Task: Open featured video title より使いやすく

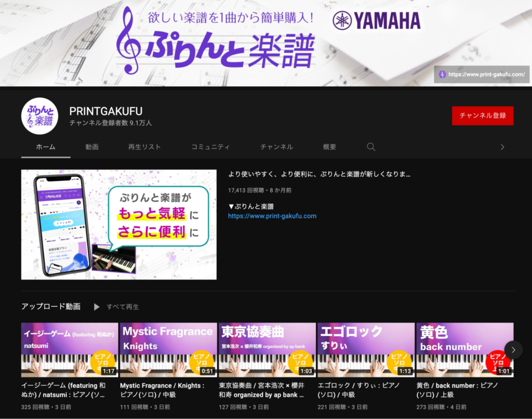Action: click(320, 174)
